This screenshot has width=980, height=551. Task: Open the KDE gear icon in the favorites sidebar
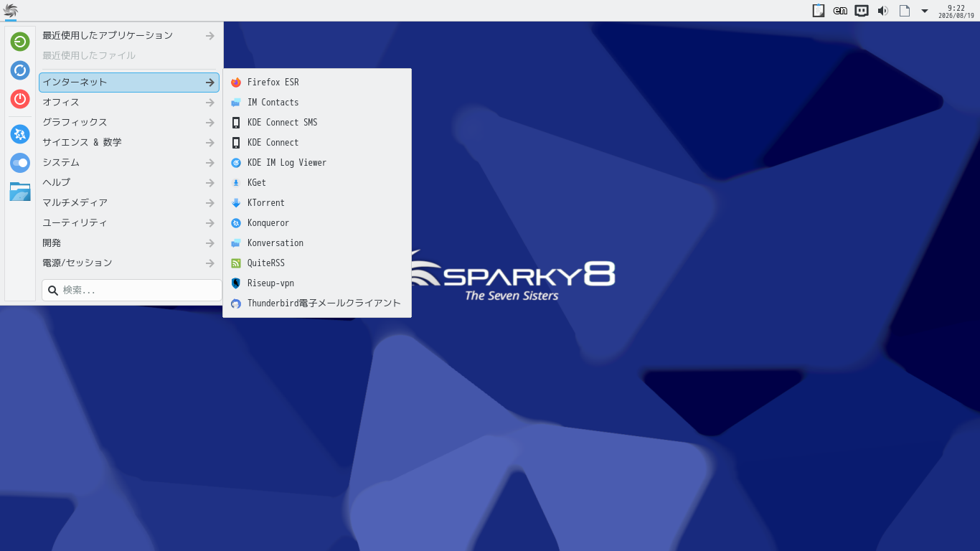(x=20, y=134)
